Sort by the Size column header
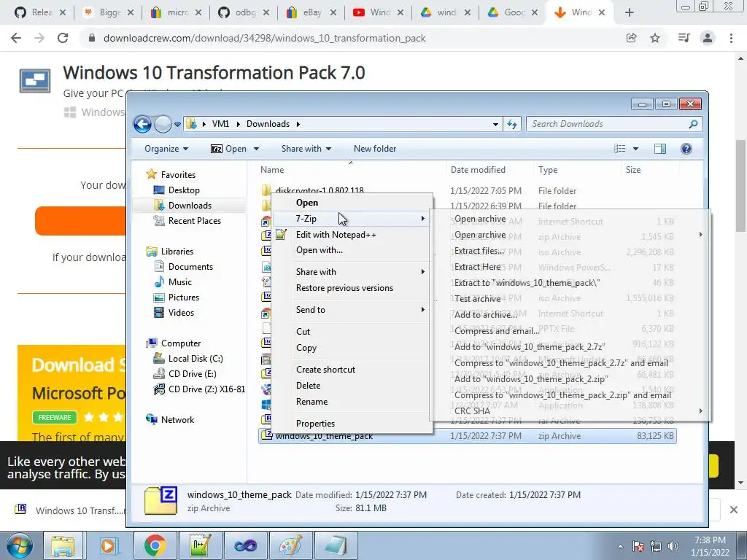The width and height of the screenshot is (747, 560). [x=633, y=170]
